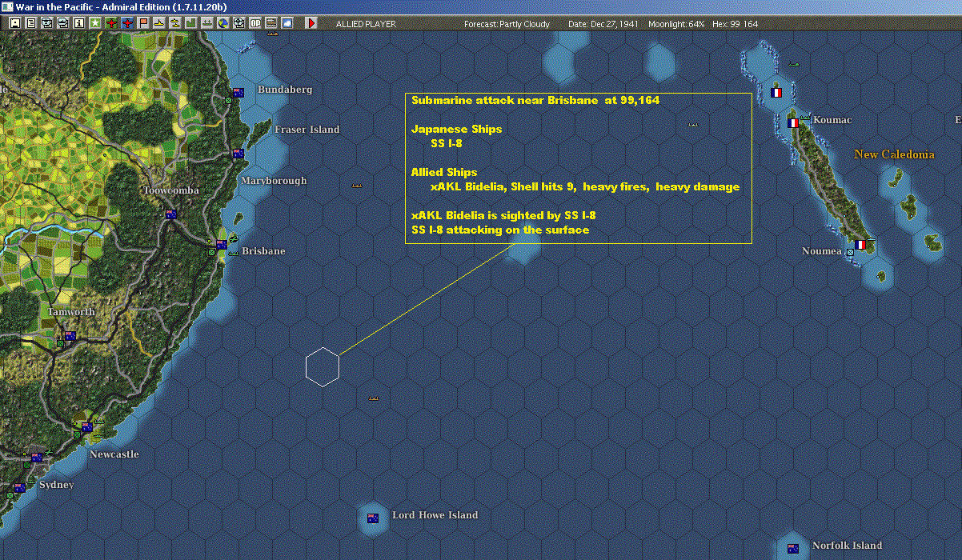Click the Toowoomba base flag icon
The image size is (962, 560).
tap(170, 214)
